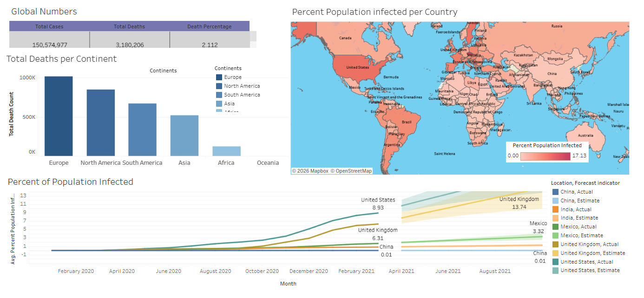The width and height of the screenshot is (644, 298).
Task: Select the North America legend color box
Action: (219, 86)
